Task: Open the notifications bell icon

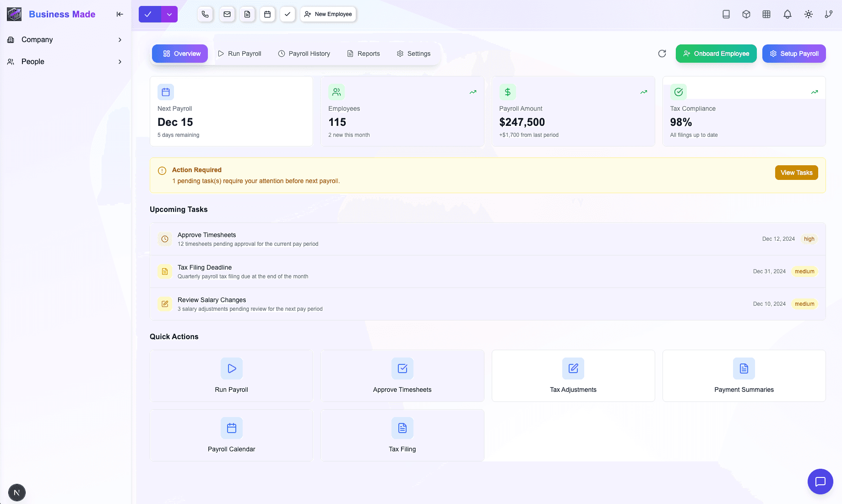Action: 788,14
